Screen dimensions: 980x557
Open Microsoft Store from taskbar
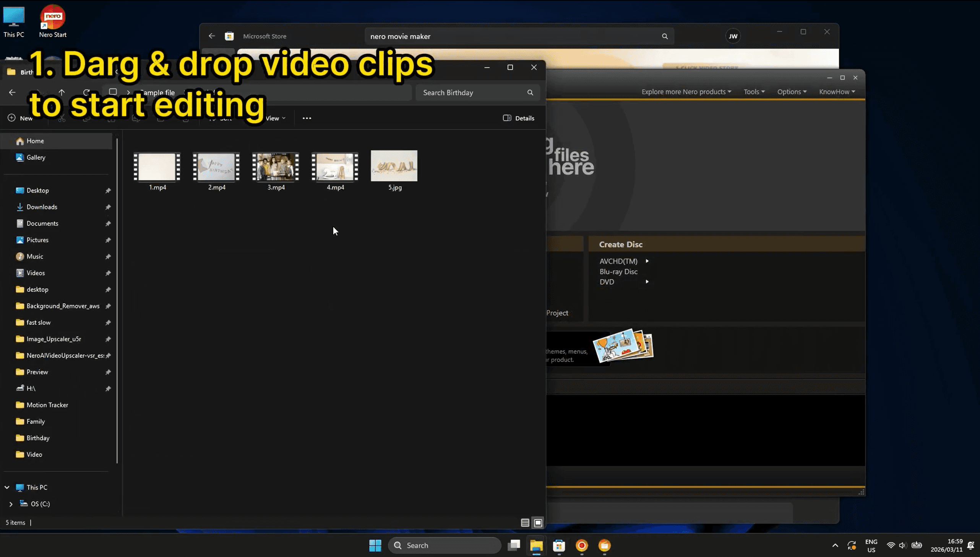pos(559,546)
